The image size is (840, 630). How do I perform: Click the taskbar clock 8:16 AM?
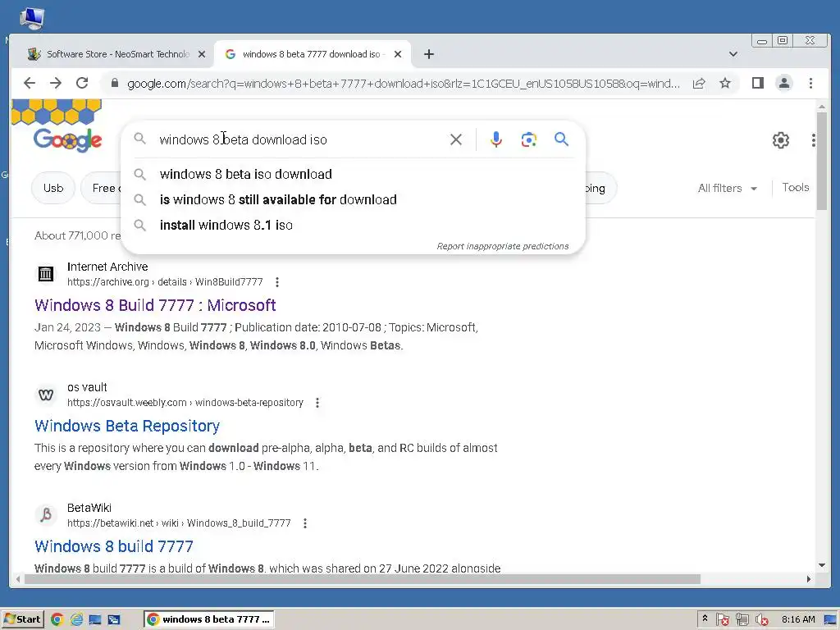(798, 619)
